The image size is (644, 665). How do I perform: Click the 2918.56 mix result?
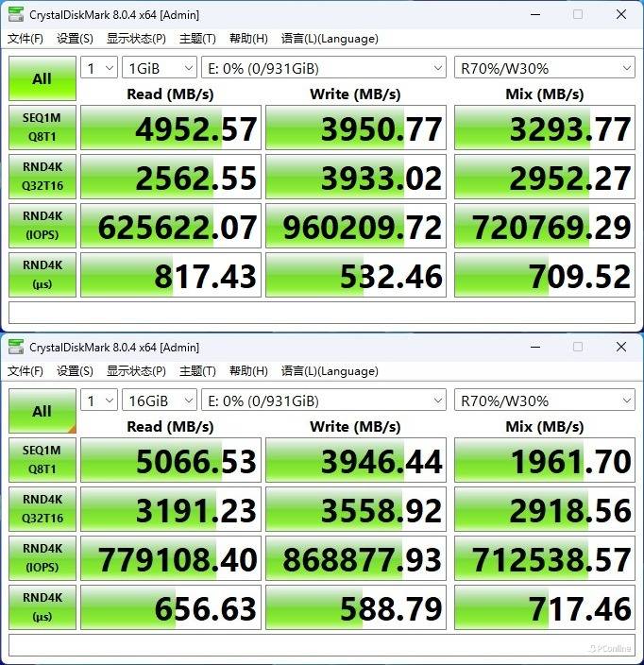pos(544,509)
